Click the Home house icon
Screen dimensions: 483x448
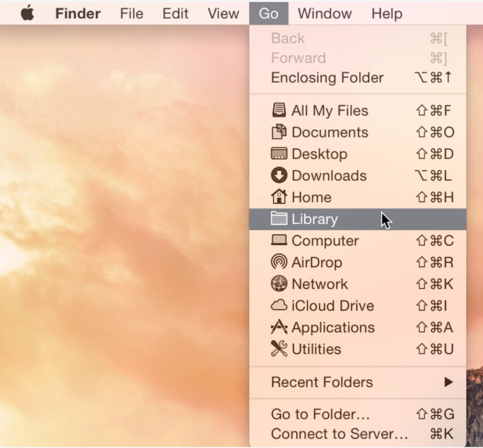point(279,196)
